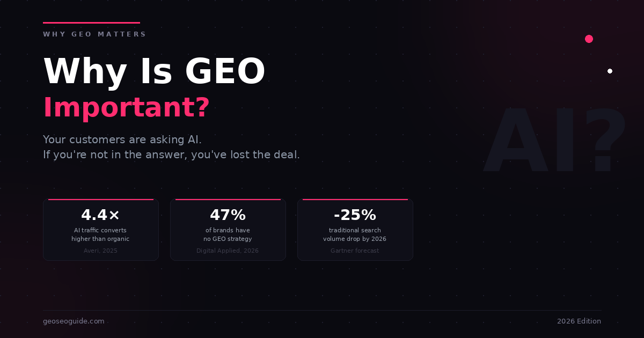Screen dimensions: 644x338
Task: Select the "WHY GEO MATTERS" eyebrow label
Action: (x=94, y=34)
